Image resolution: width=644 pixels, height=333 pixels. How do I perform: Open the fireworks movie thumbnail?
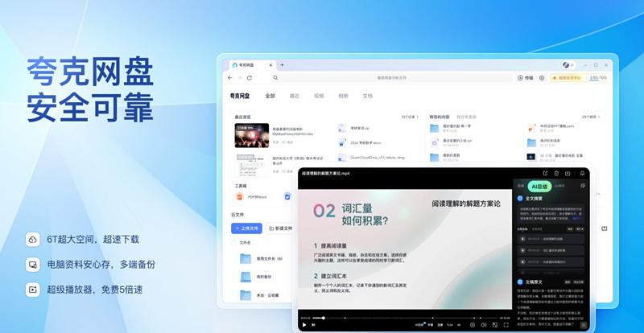(252, 135)
